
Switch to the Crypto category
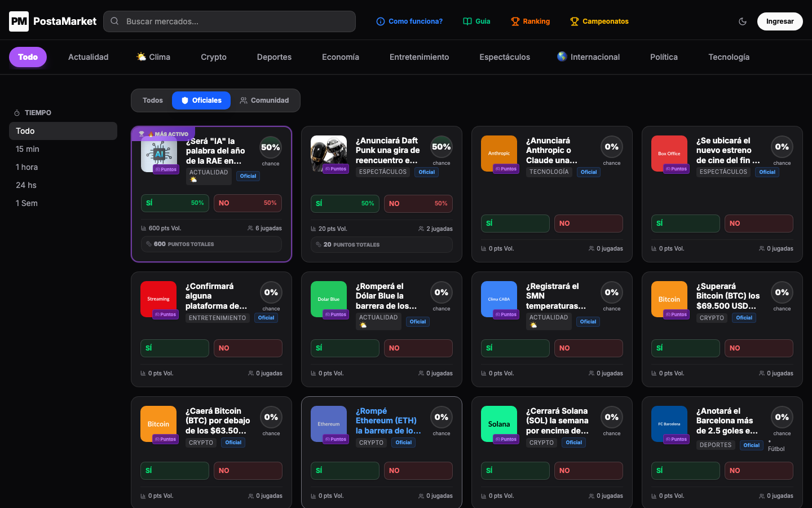pos(214,57)
